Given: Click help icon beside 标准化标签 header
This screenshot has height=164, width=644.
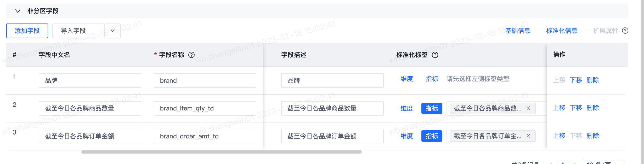Looking at the screenshot, I should pos(435,55).
